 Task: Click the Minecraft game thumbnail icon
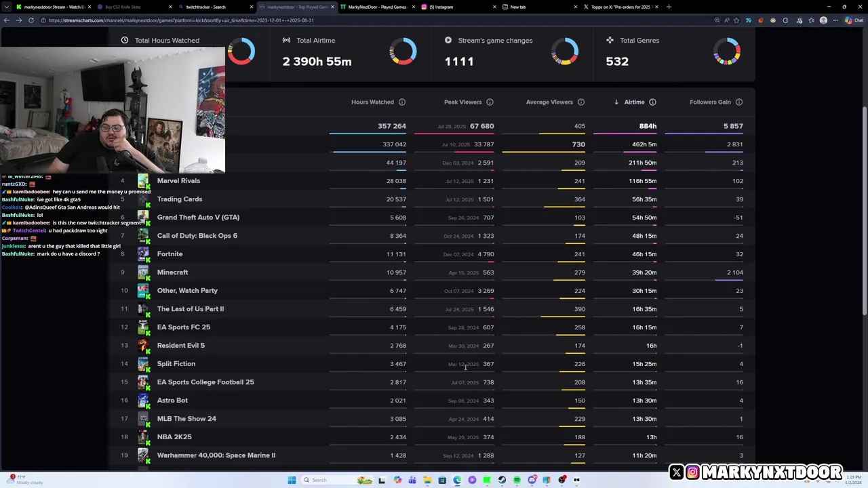click(143, 272)
